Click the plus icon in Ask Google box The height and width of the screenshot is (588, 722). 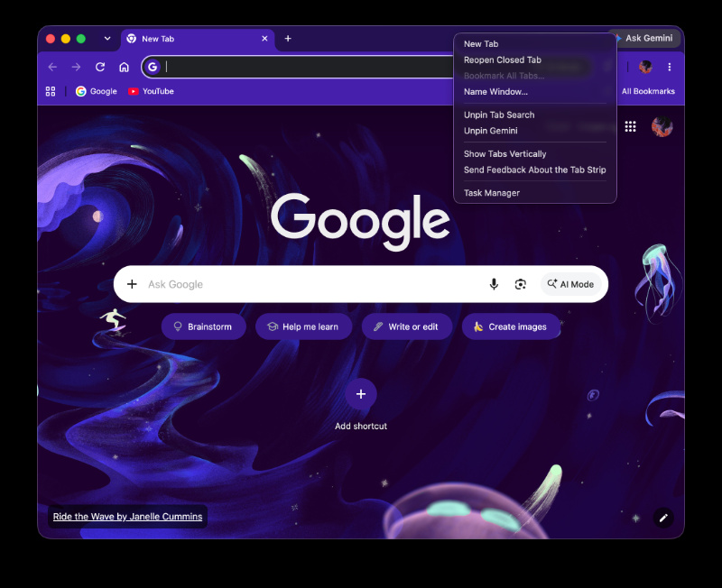tap(132, 284)
